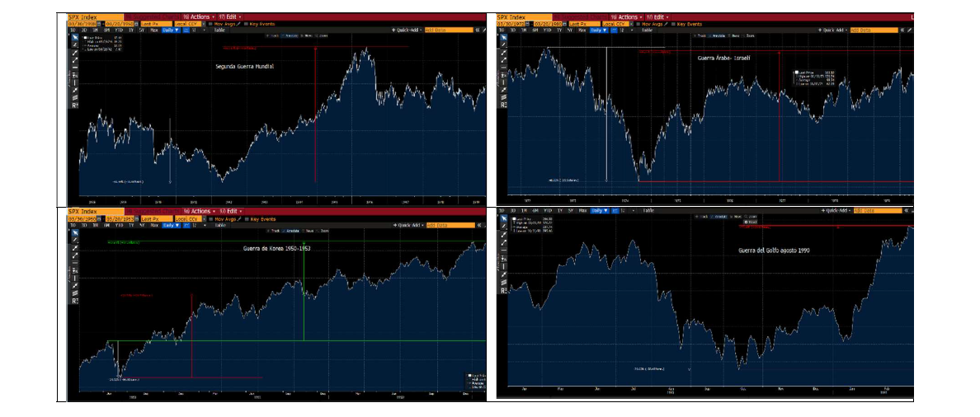
Task: Select the pointer cursor tool in Korea war chart
Action: [74, 234]
